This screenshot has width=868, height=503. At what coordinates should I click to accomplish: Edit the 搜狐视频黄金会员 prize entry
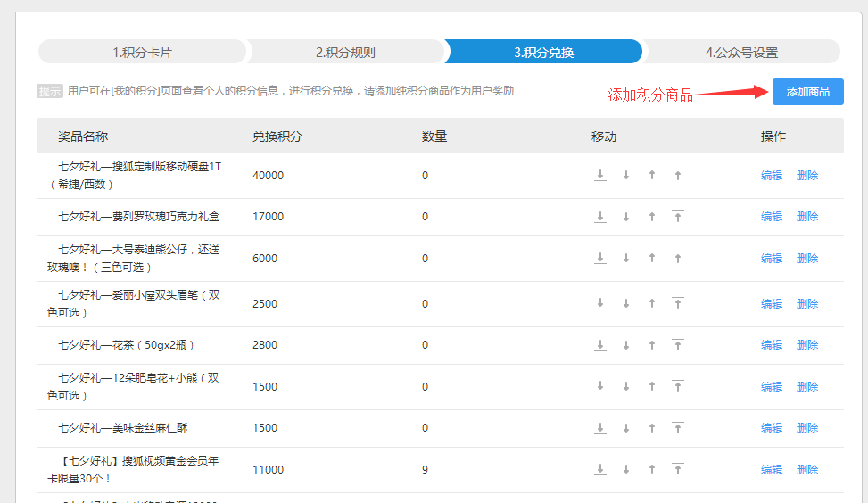772,470
